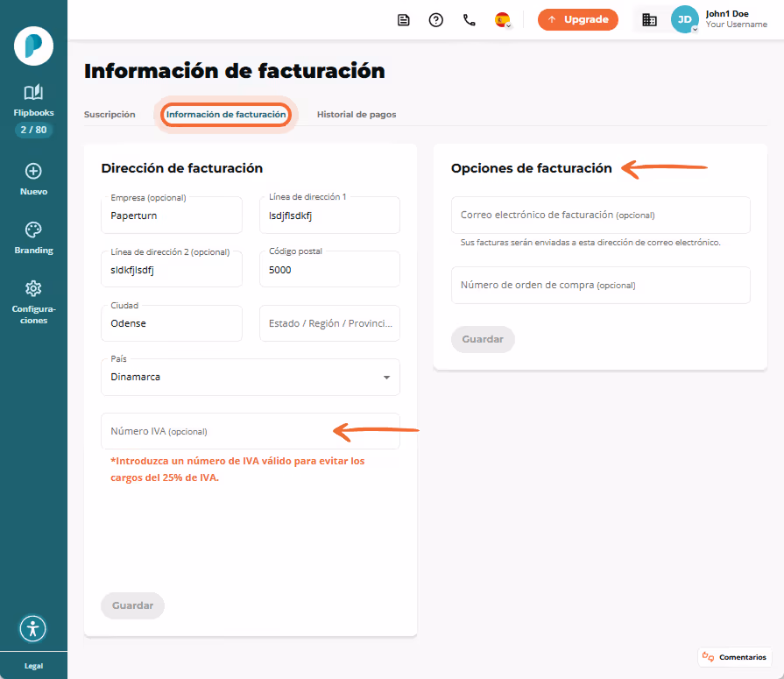784x679 pixels.
Task: Click the document icon in top bar
Action: tap(404, 20)
